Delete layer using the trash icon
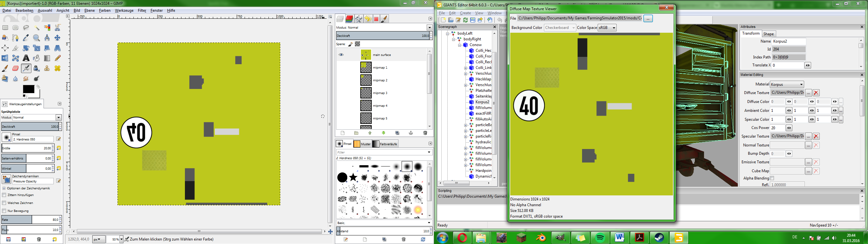This screenshot has height=244, width=868. tap(425, 133)
